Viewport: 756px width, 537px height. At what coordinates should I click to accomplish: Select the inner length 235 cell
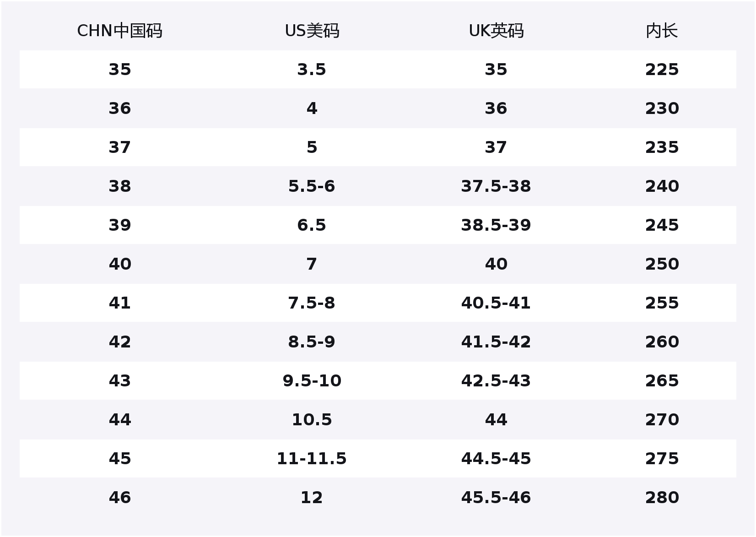(662, 147)
